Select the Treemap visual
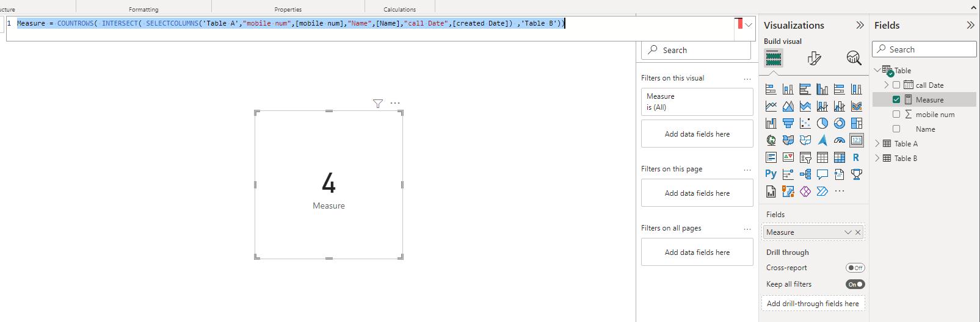The height and width of the screenshot is (322, 980). tap(857, 123)
